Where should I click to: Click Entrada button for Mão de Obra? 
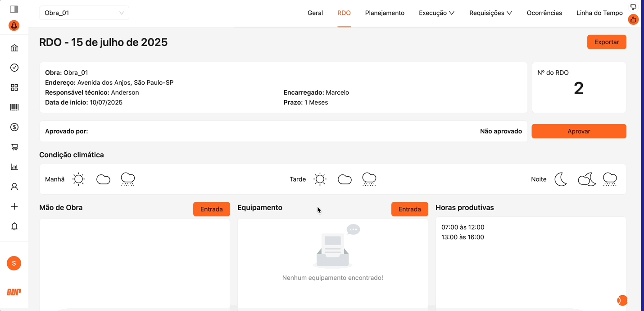211,209
